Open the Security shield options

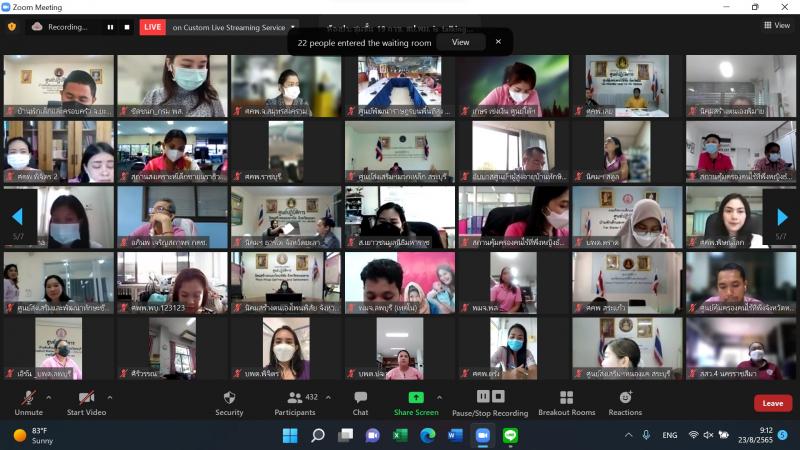[x=229, y=403]
